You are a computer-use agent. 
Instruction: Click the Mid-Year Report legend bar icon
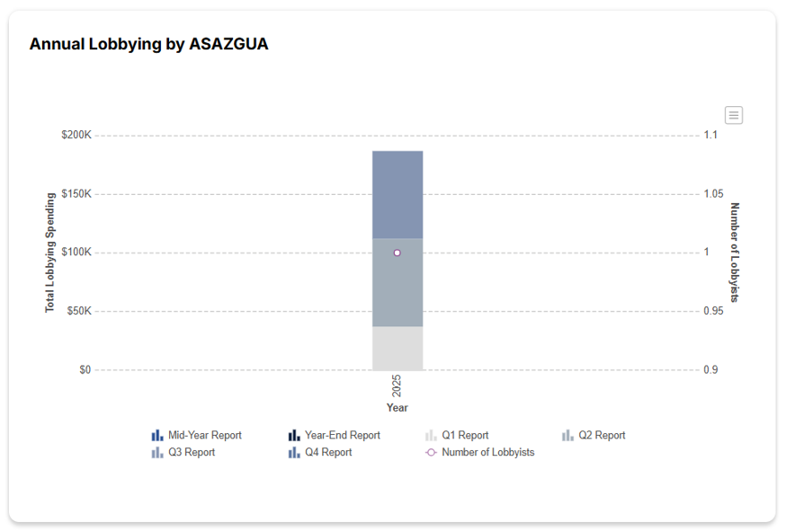click(x=157, y=435)
